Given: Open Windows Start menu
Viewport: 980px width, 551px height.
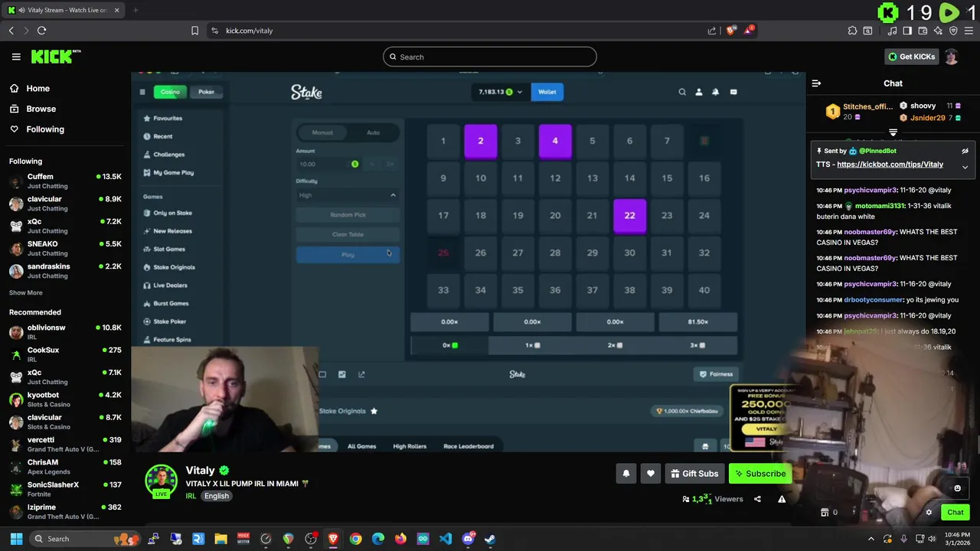Looking at the screenshot, I should (x=16, y=539).
